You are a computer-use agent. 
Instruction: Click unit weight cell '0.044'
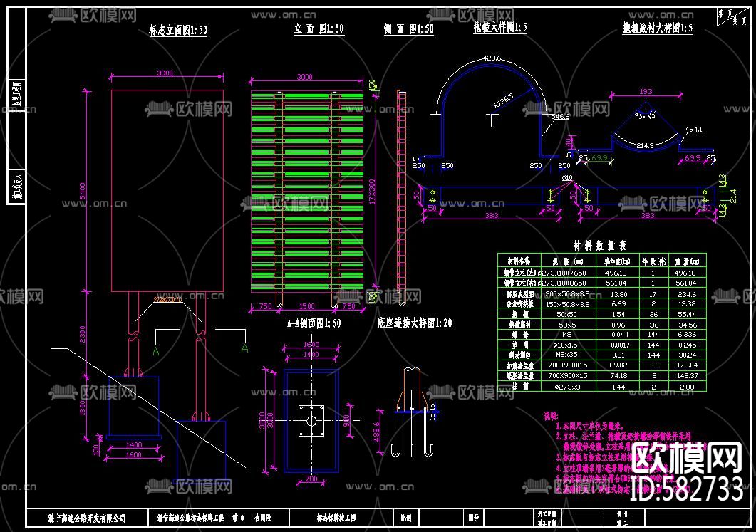point(620,335)
